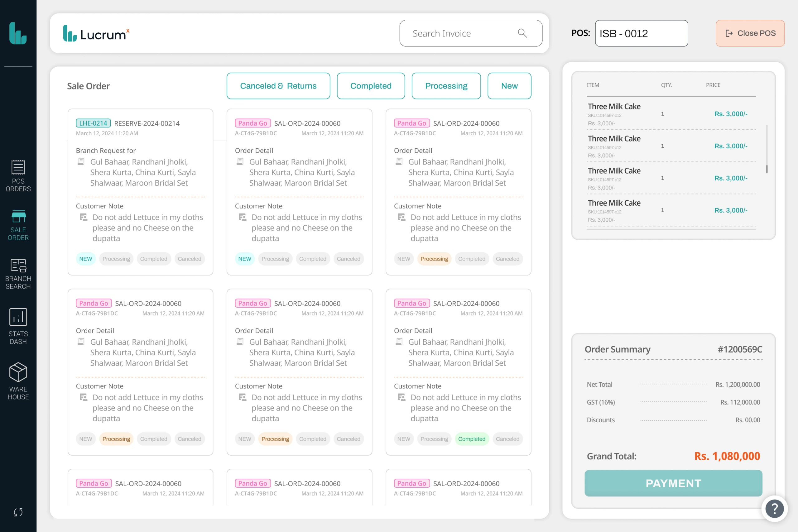Click the ITEM column header
This screenshot has width=798, height=532.
pyautogui.click(x=593, y=85)
